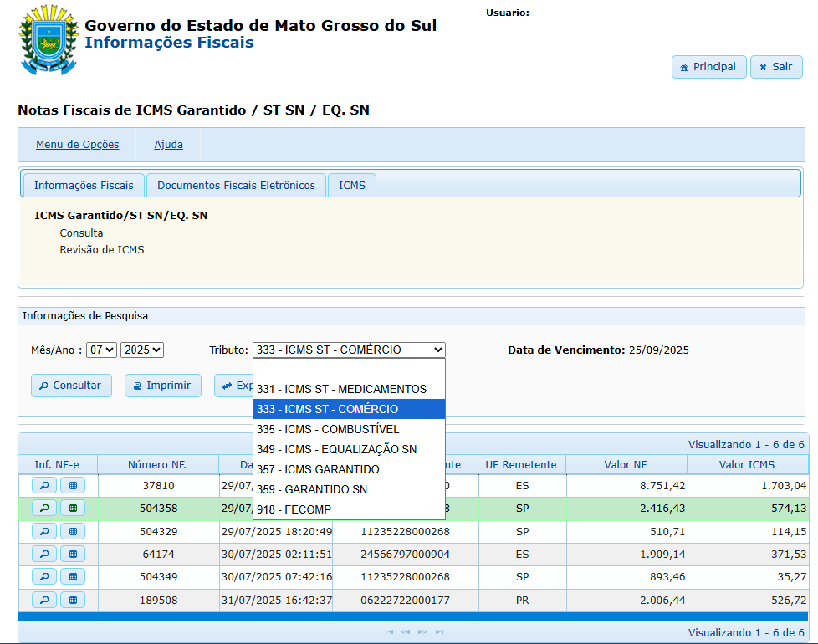Open the Informações Fiscais tab

(x=84, y=185)
